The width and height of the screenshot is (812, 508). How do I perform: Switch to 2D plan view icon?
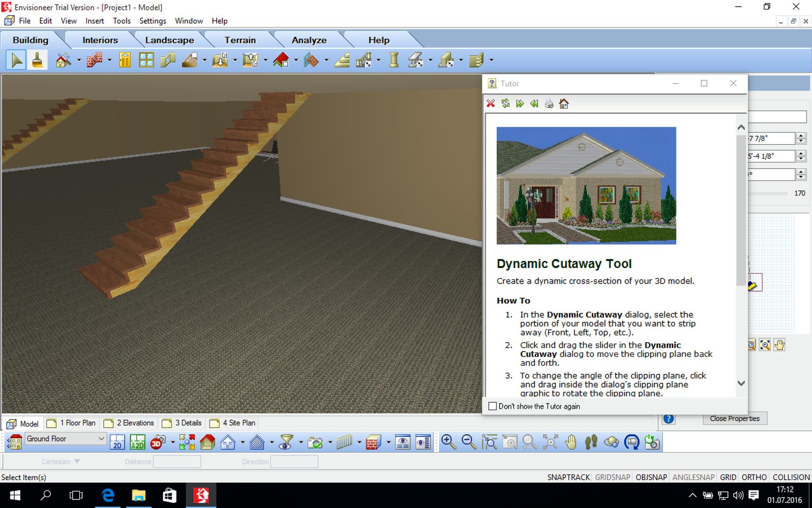click(x=117, y=442)
